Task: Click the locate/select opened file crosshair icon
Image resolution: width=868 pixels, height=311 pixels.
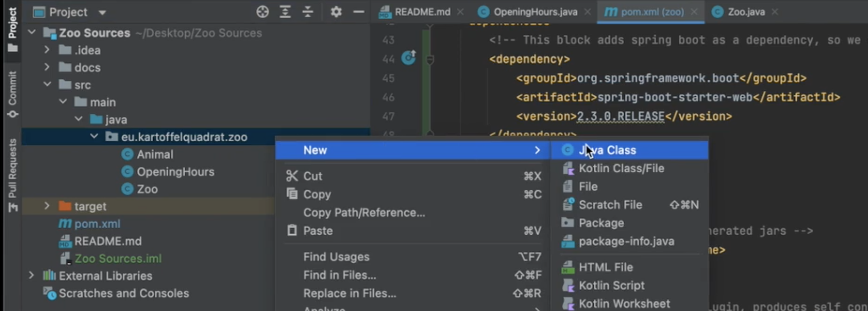Action: pyautogui.click(x=262, y=12)
